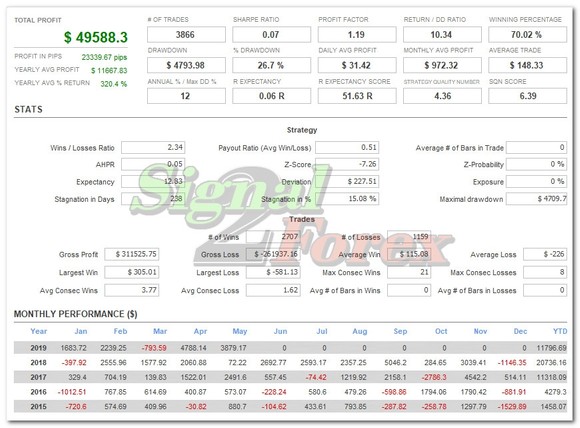Click the SQN Score value 6.39

click(527, 96)
